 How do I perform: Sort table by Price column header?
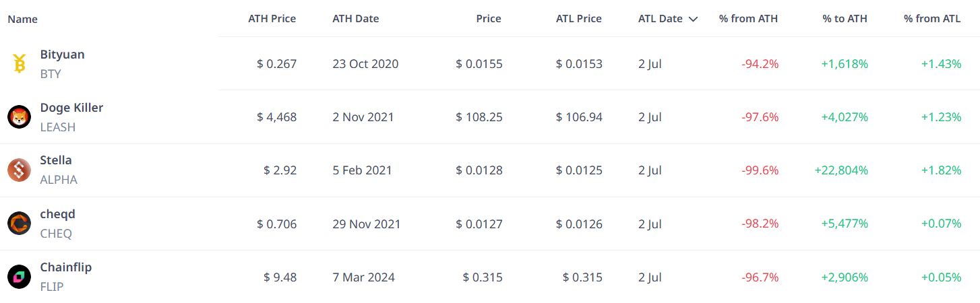[489, 19]
